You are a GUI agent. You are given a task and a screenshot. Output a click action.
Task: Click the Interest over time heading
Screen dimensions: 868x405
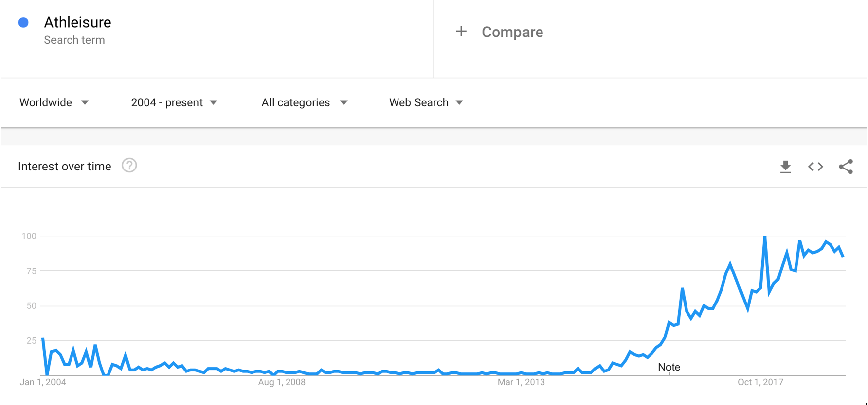[x=64, y=167]
